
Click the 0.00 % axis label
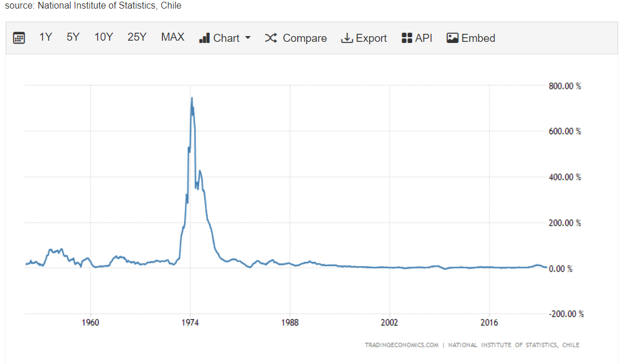561,269
